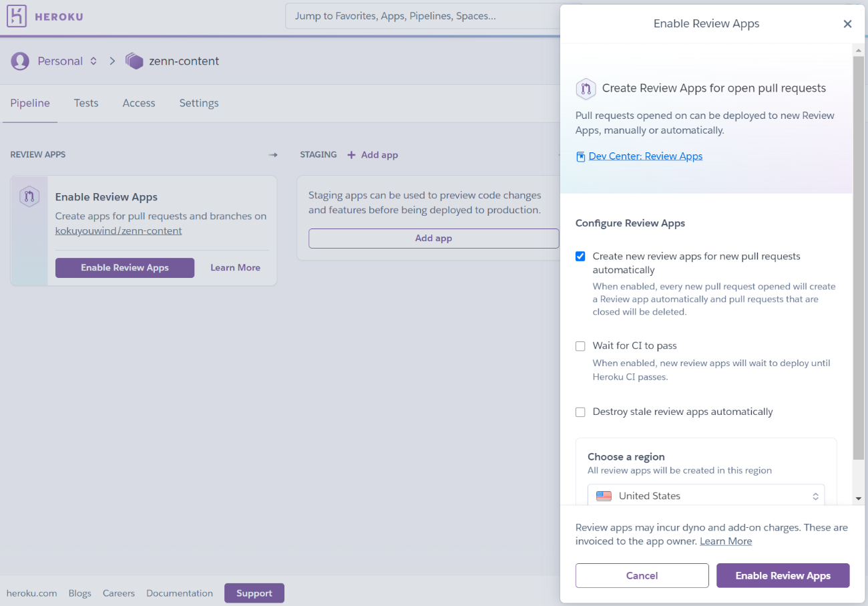Click the Learn More link in card
This screenshot has width=868, height=606.
pos(235,268)
